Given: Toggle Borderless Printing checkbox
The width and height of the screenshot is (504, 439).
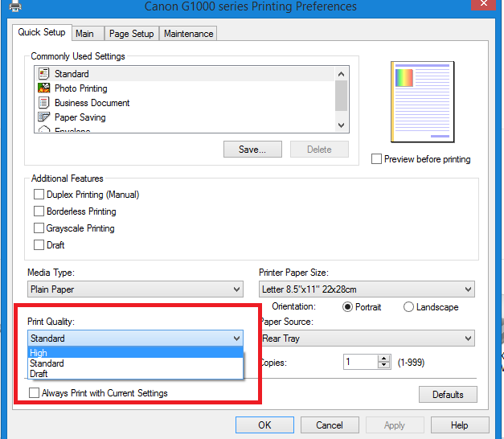Looking at the screenshot, I should point(39,211).
